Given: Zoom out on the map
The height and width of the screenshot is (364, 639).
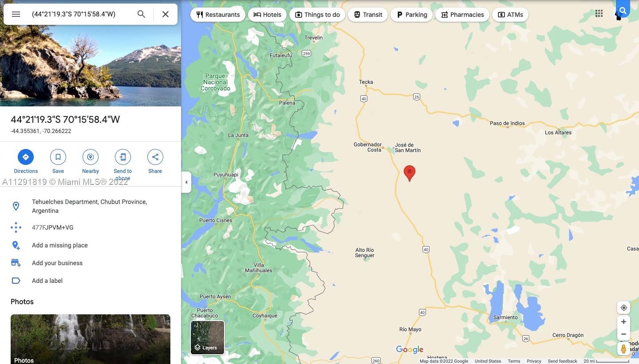Looking at the screenshot, I should point(623,334).
